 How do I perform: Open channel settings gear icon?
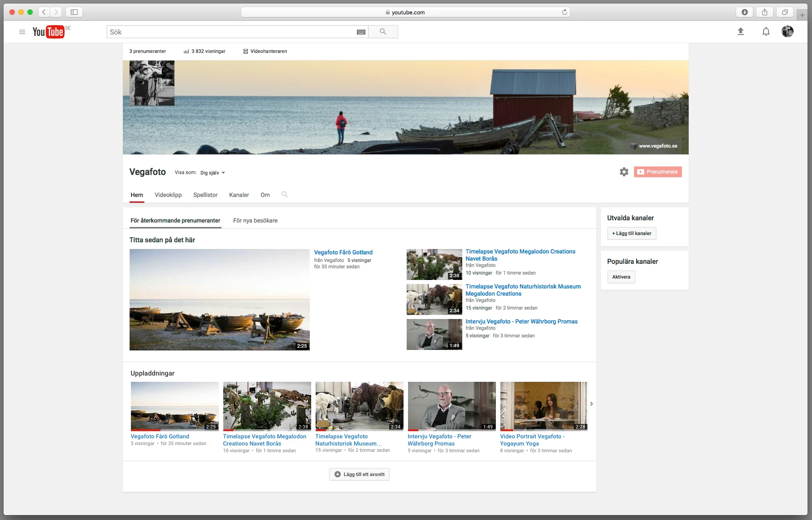624,172
